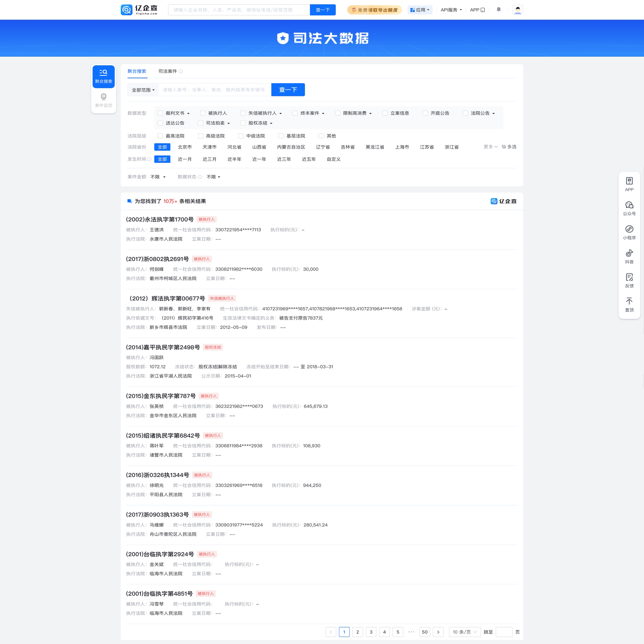Go to page 3 of results

coord(371,632)
